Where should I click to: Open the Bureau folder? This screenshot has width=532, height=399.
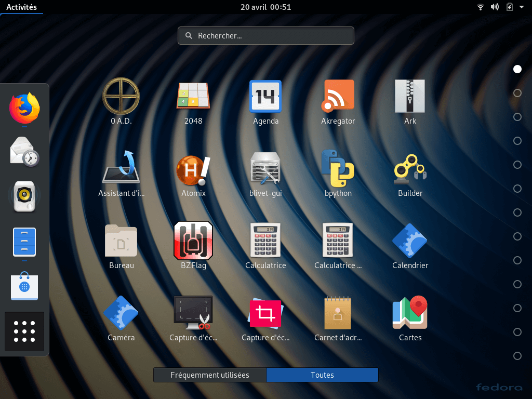(121, 241)
